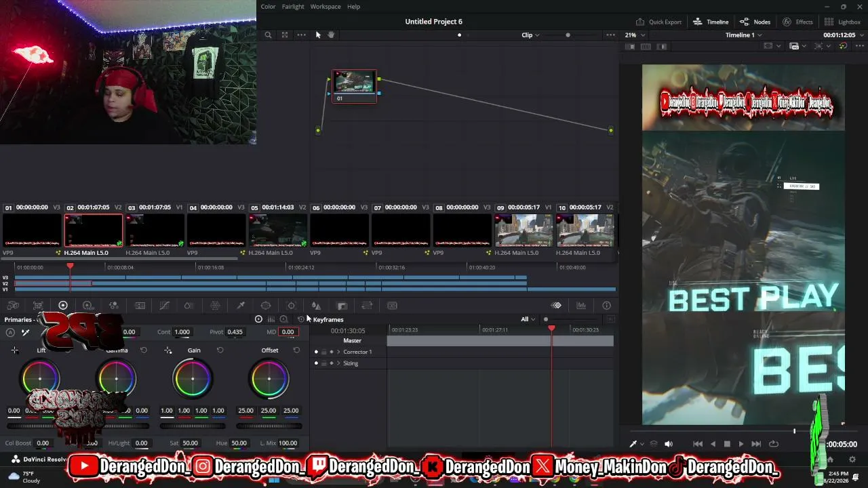Toggle the Nodes panel button

point(755,22)
